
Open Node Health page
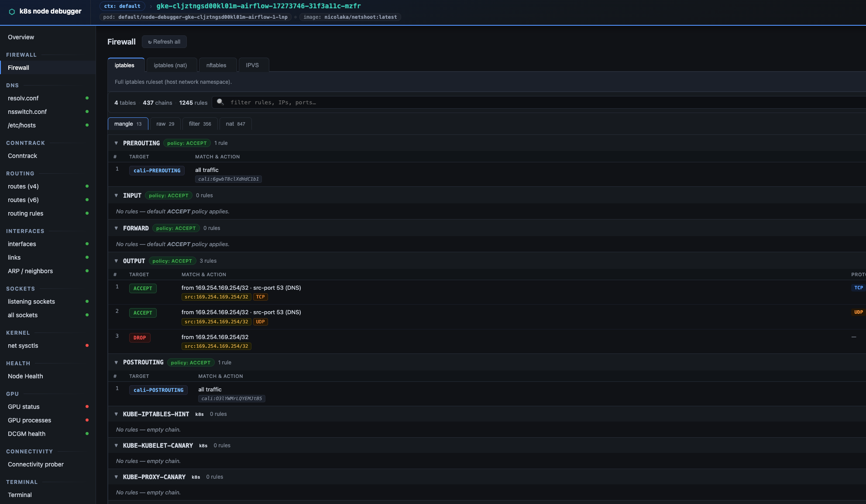tap(48, 376)
